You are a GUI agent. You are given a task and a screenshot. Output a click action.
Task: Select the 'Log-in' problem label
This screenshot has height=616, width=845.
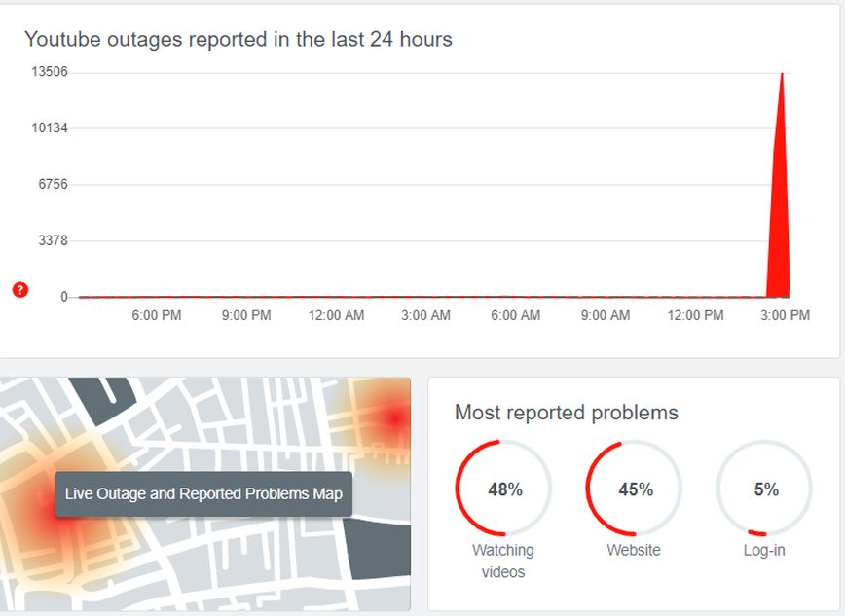765,550
